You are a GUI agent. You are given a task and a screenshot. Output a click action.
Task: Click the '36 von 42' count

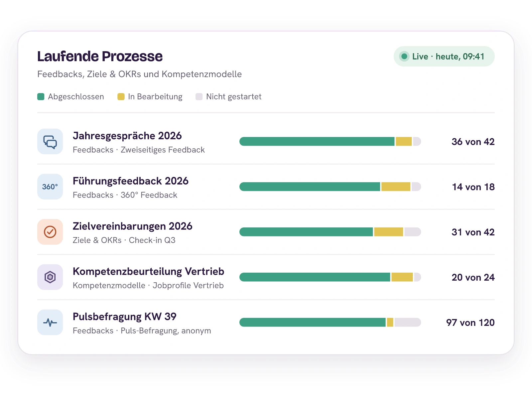click(473, 142)
